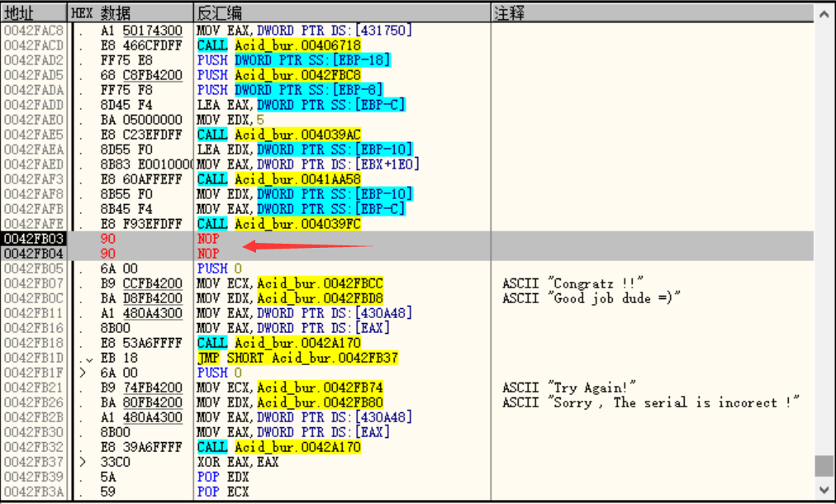Image resolution: width=836 pixels, height=504 pixels.
Task: Select address 0042FB30
Action: pyautogui.click(x=34, y=433)
